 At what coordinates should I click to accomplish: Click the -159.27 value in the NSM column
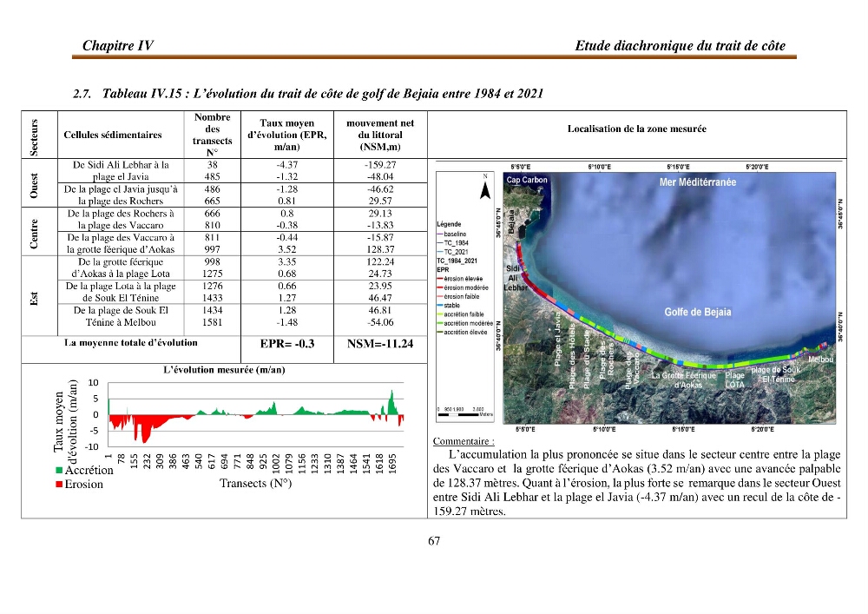(380, 165)
